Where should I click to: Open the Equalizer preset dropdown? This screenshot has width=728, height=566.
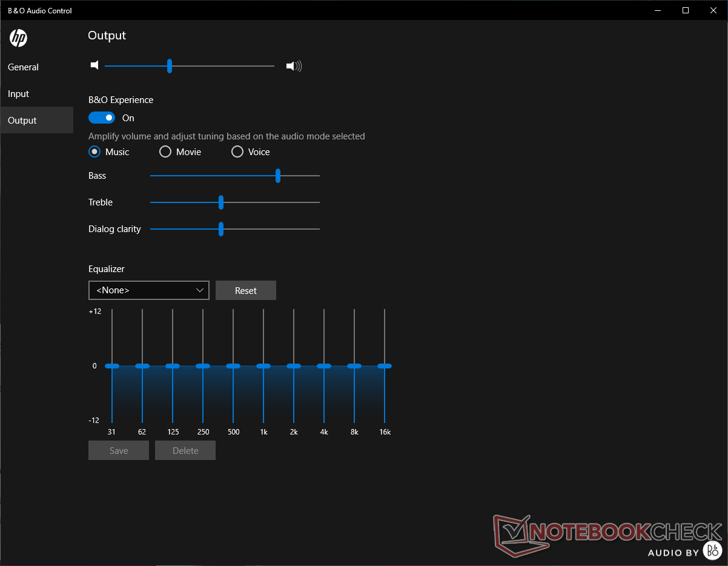click(148, 290)
